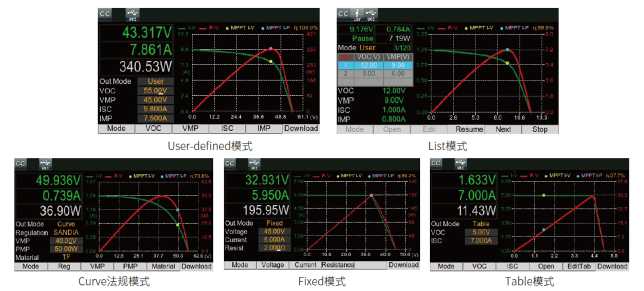
Task: Click the LIST status icon on the List mode screen
Action: (x=357, y=13)
